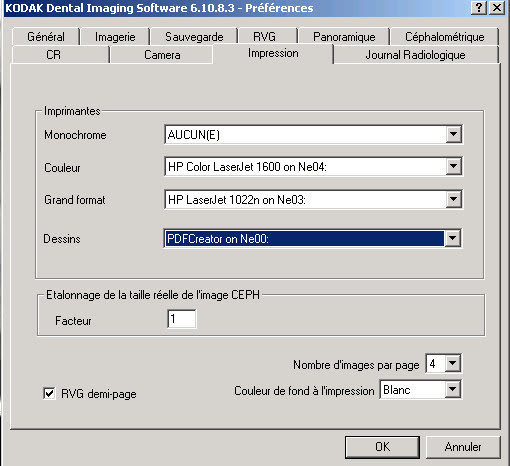Expand the Grand format printer dropdown
Viewport: 510px width, 466px height.
point(453,199)
